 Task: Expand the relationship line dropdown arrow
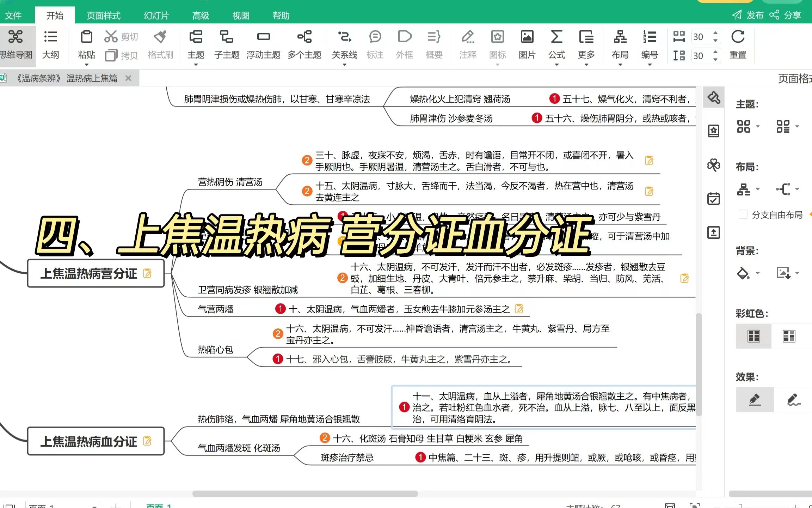pyautogui.click(x=344, y=65)
